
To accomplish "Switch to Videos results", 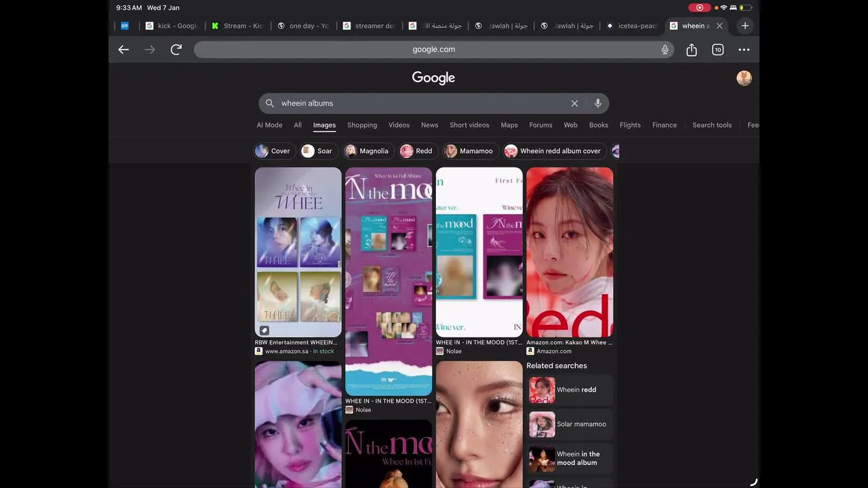I will point(399,125).
